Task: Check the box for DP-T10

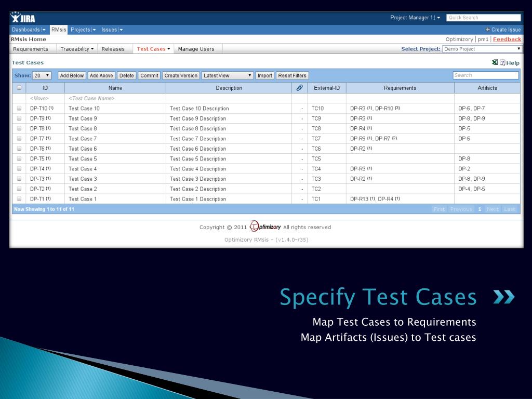Action: coord(19,108)
